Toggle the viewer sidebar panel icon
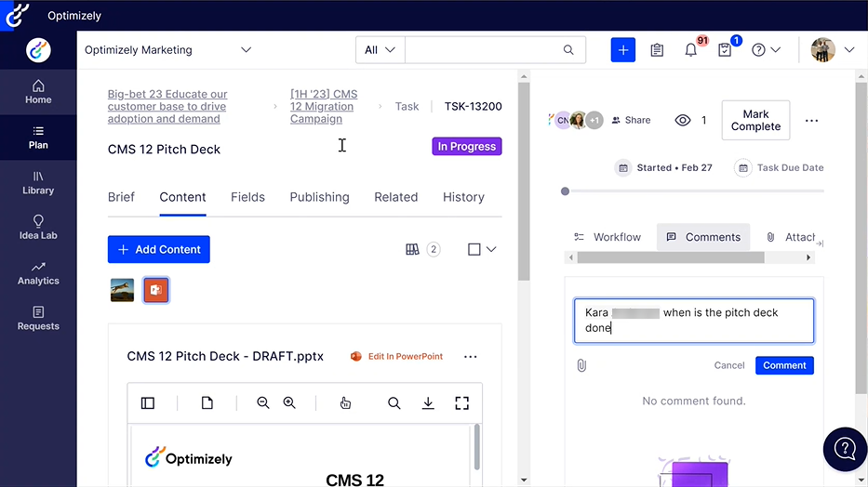Screen dimensions: 868x487 pyautogui.click(x=148, y=402)
